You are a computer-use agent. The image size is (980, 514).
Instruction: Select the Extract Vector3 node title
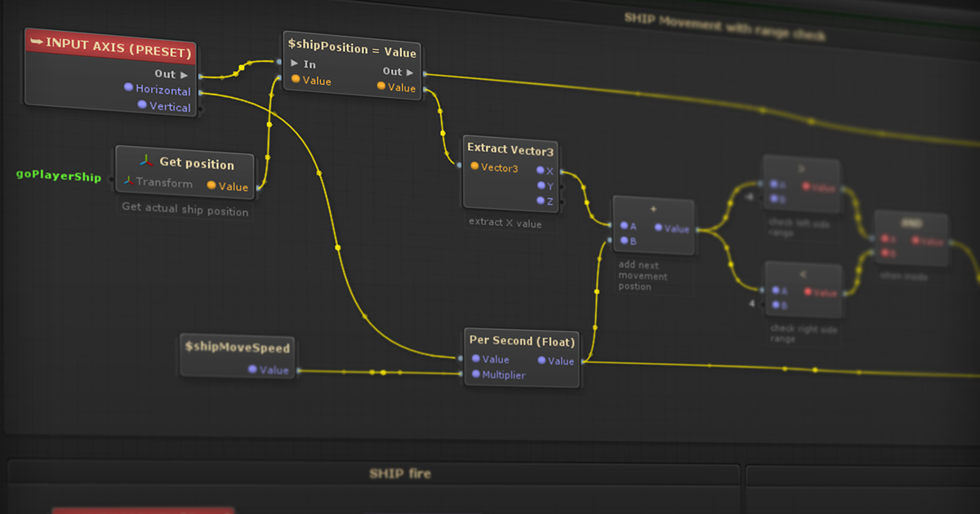tap(510, 150)
